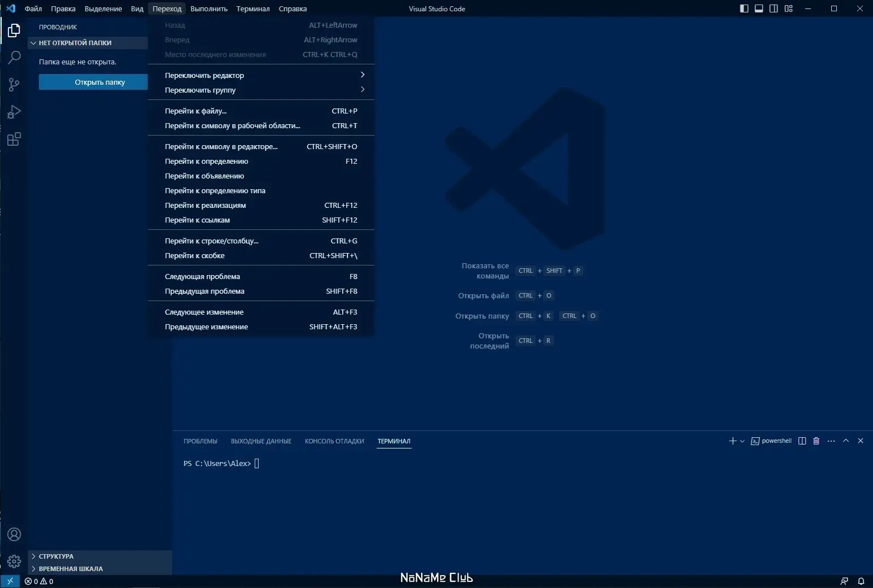Open terminal panel more actions ellipsis
The width and height of the screenshot is (873, 588).
click(x=831, y=441)
